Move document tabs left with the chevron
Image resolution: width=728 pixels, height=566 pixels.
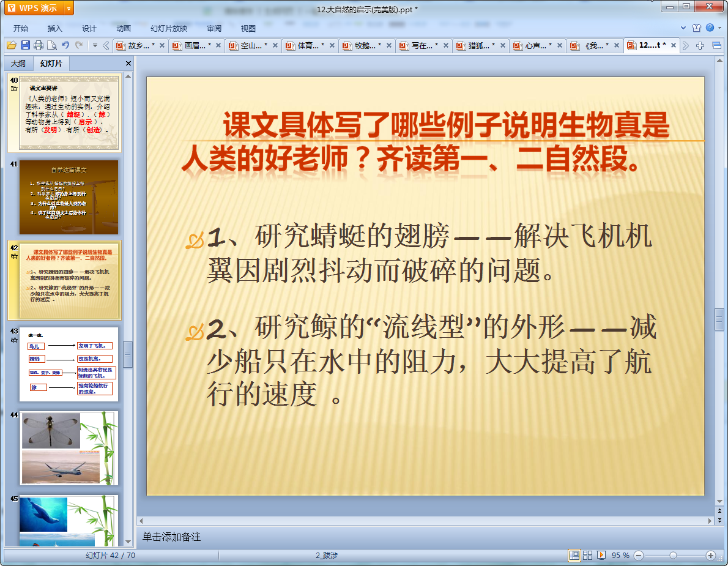106,45
